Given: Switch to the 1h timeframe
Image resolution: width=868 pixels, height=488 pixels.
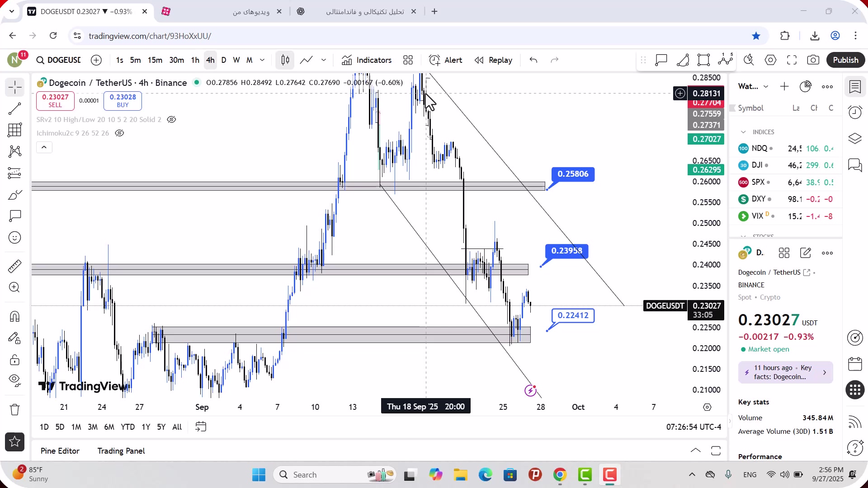Looking at the screenshot, I should [195, 60].
